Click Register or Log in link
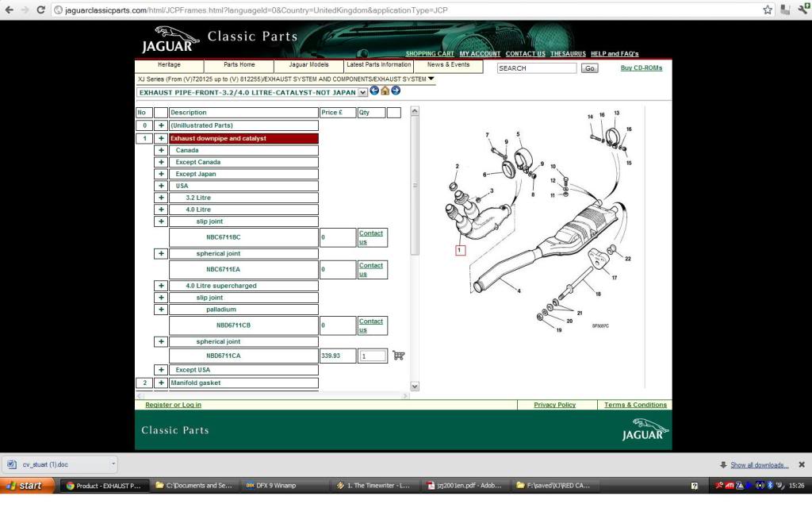This screenshot has height=508, width=812. click(x=173, y=405)
